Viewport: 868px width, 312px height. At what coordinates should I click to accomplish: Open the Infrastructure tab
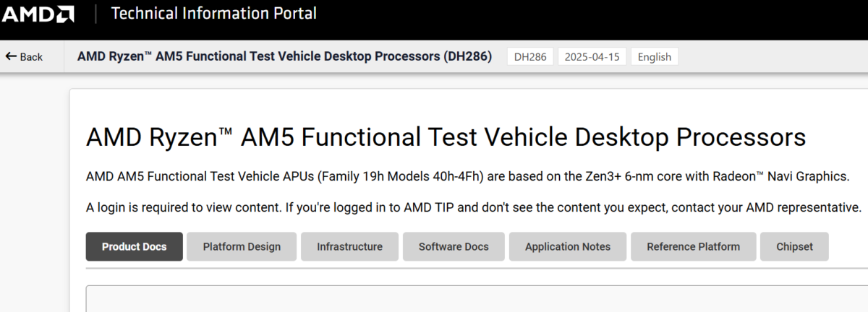point(349,246)
